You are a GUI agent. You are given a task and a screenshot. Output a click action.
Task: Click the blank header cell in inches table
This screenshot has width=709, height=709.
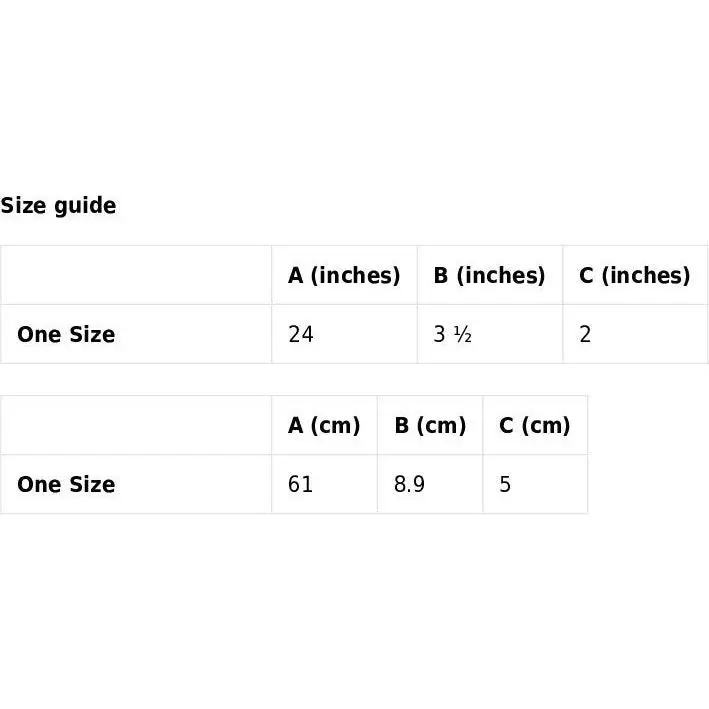(136, 275)
